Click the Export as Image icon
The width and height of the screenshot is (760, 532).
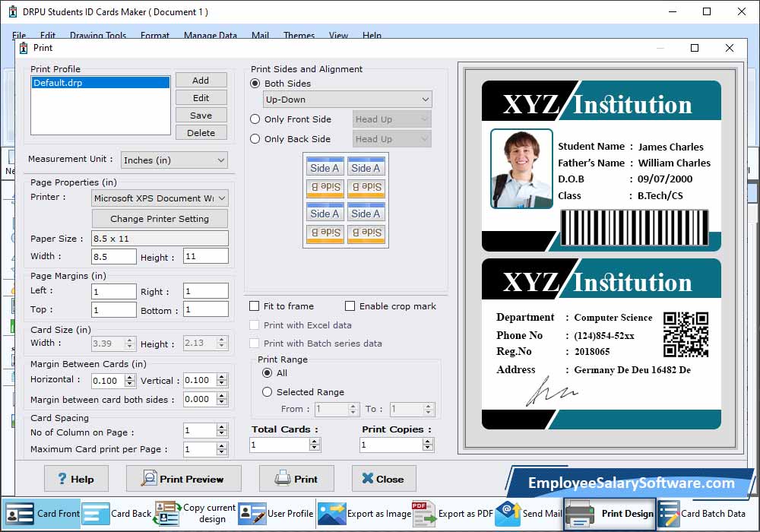point(331,514)
